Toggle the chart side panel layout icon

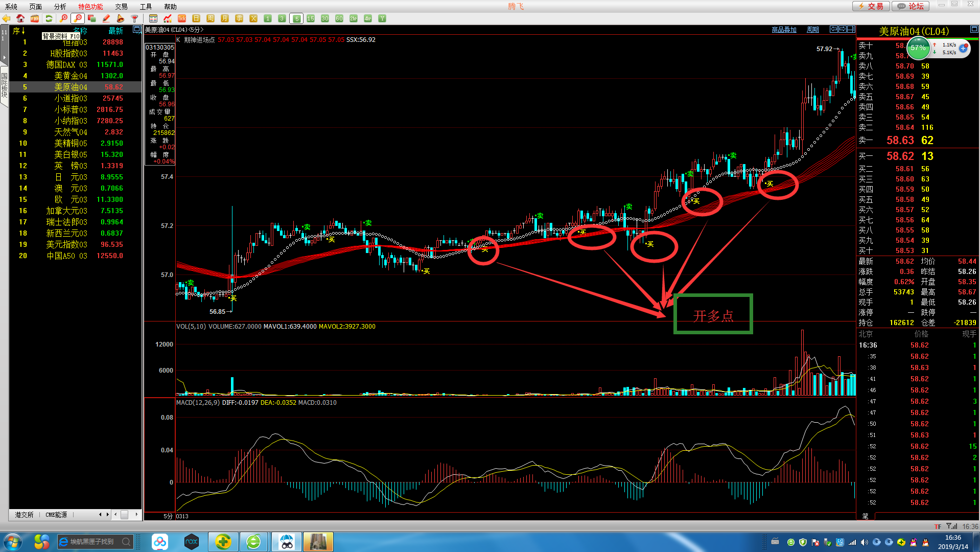(852, 29)
